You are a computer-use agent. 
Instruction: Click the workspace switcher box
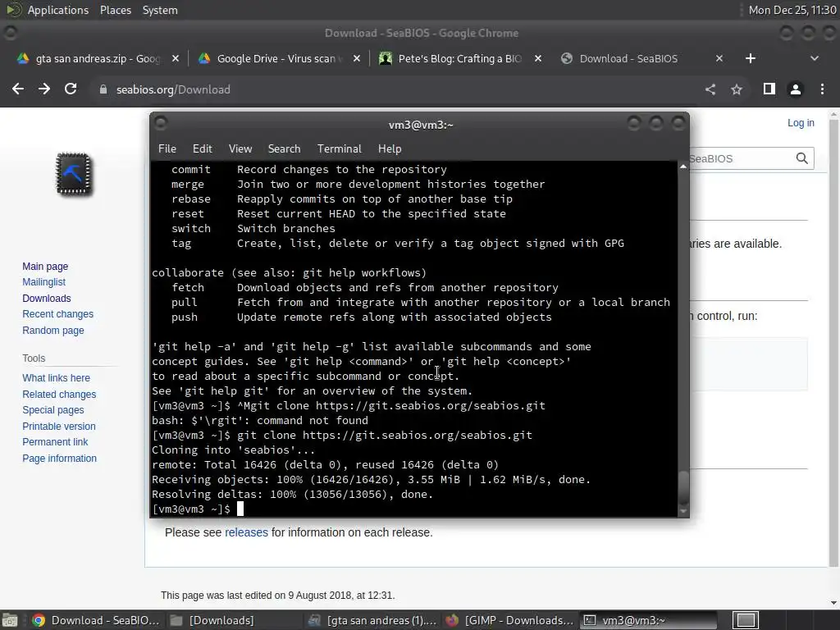pyautogui.click(x=745, y=620)
